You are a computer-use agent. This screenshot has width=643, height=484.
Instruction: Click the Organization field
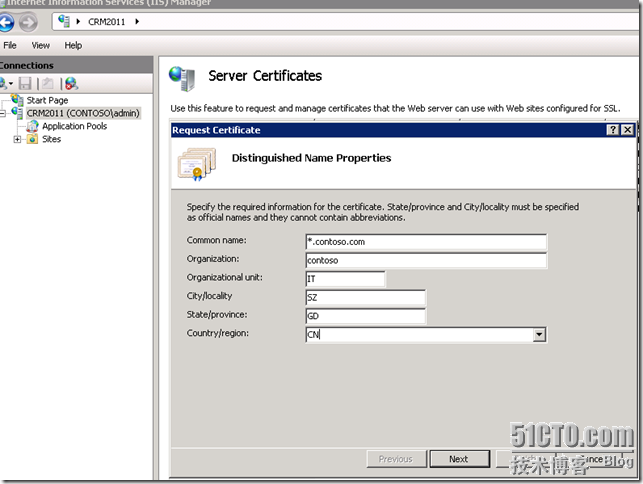pyautogui.click(x=426, y=260)
